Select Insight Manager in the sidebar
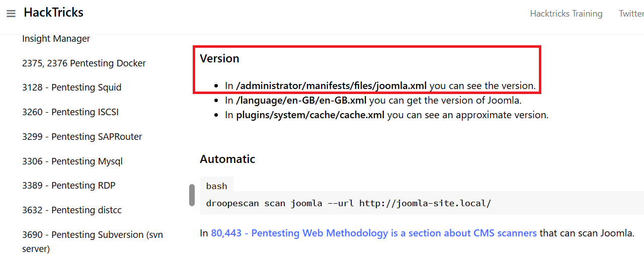This screenshot has width=644, height=255. pyautogui.click(x=56, y=39)
